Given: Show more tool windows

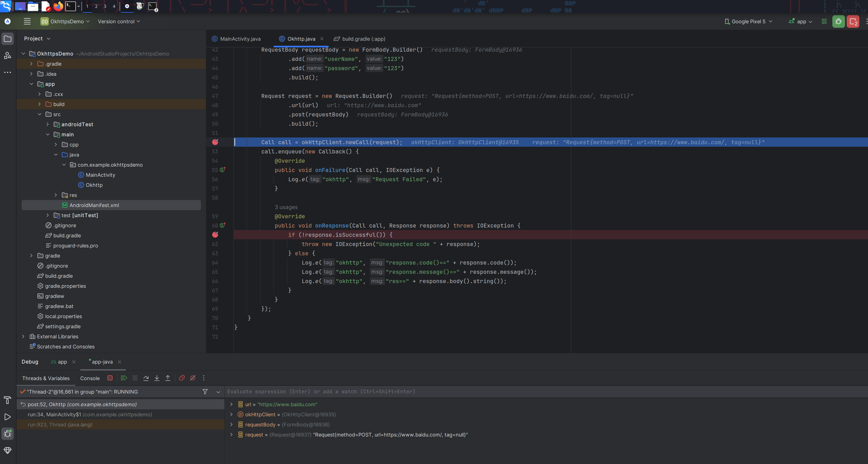Looking at the screenshot, I should tap(7, 72).
